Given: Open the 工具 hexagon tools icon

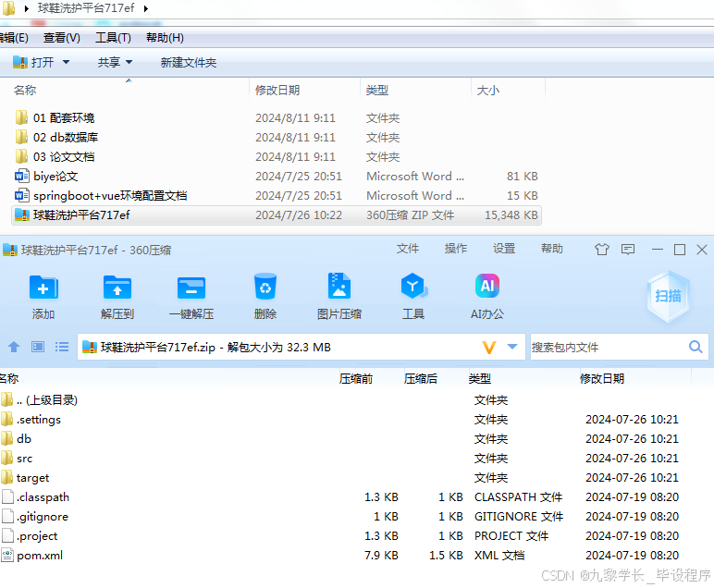Looking at the screenshot, I should coord(413,286).
